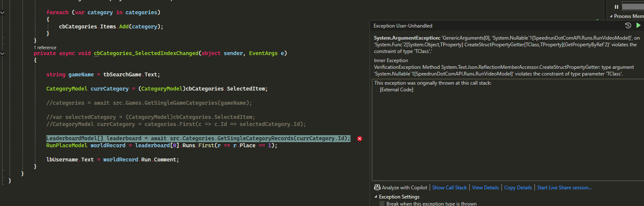Click the green Continue arrow in exception popup
The width and height of the screenshot is (644, 206).
click(639, 26)
